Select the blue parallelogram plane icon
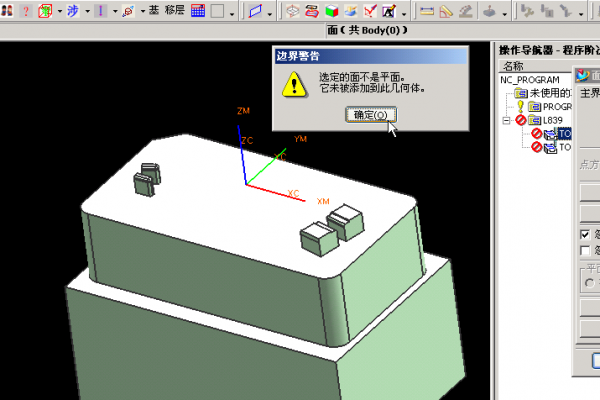Image resolution: width=600 pixels, height=400 pixels. pyautogui.click(x=255, y=11)
